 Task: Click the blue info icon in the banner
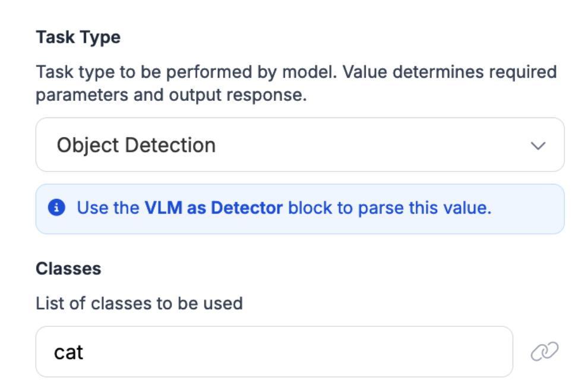pyautogui.click(x=56, y=208)
